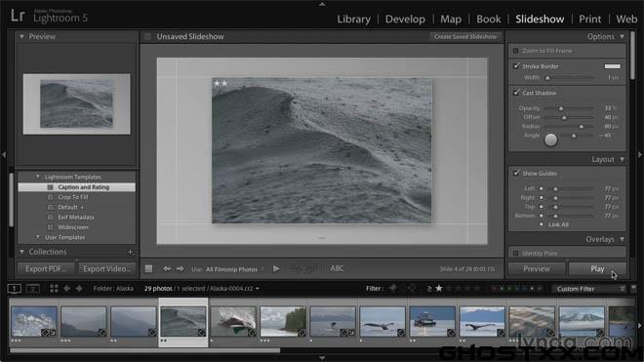
Task: Uncheck Stroke Border option
Action: (x=517, y=65)
